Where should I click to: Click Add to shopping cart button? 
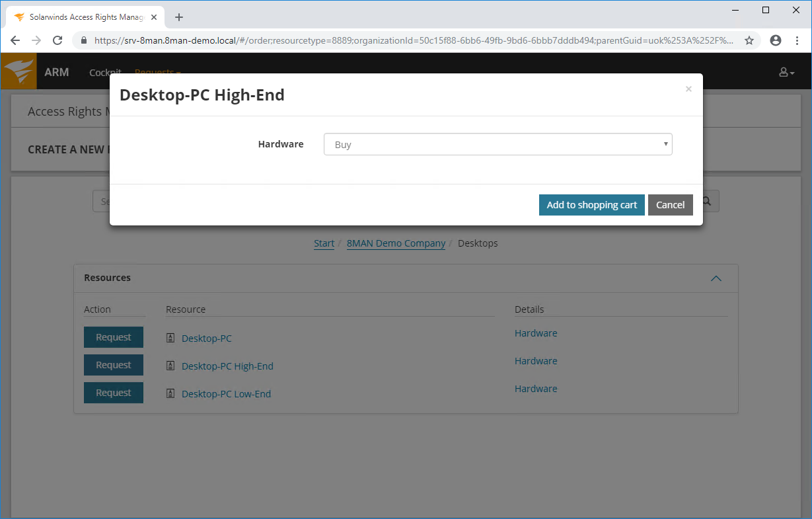(x=591, y=205)
